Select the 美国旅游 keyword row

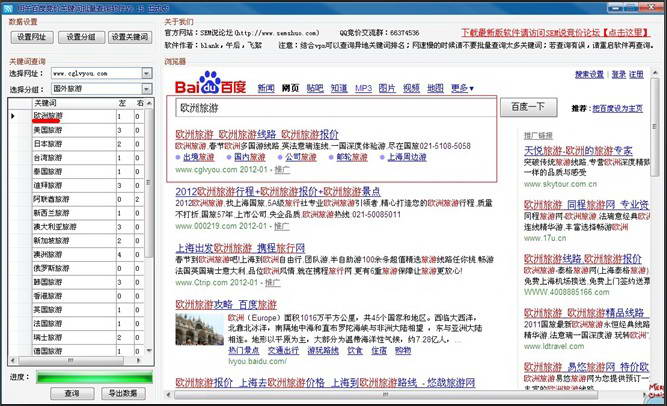[77, 130]
